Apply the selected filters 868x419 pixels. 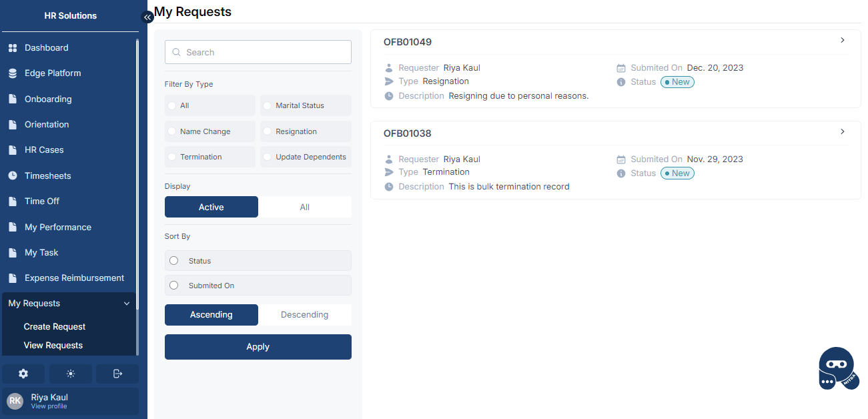click(258, 347)
